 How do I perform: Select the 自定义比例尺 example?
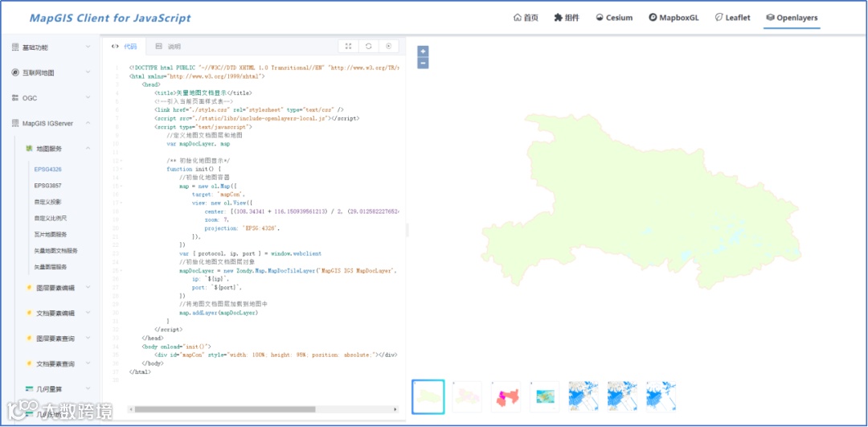point(51,218)
